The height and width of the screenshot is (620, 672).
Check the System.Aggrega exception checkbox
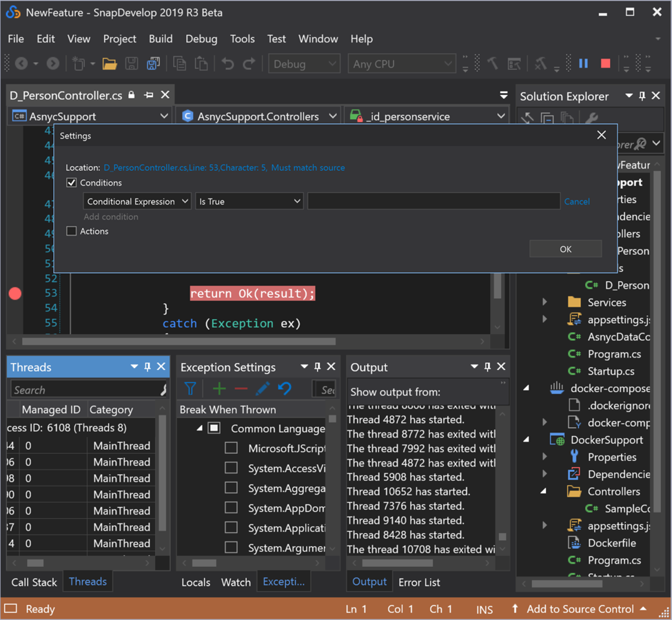231,488
